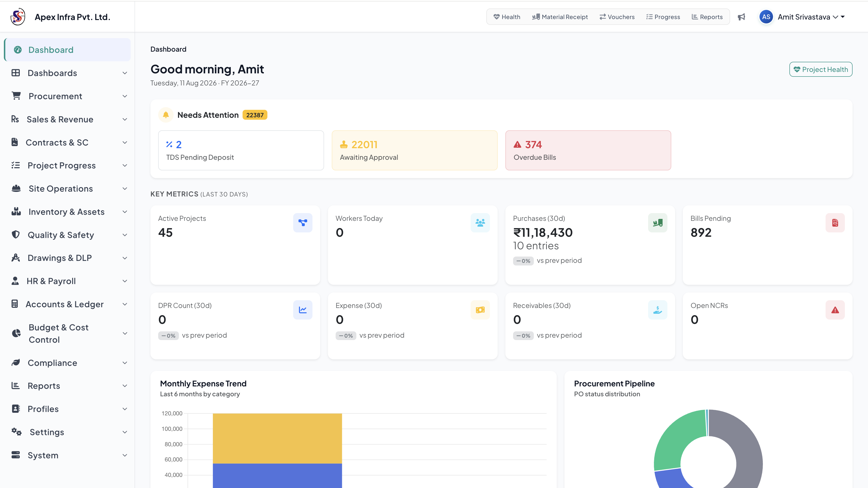Click the yellow segment of expense bar
868x488 pixels.
(x=277, y=439)
